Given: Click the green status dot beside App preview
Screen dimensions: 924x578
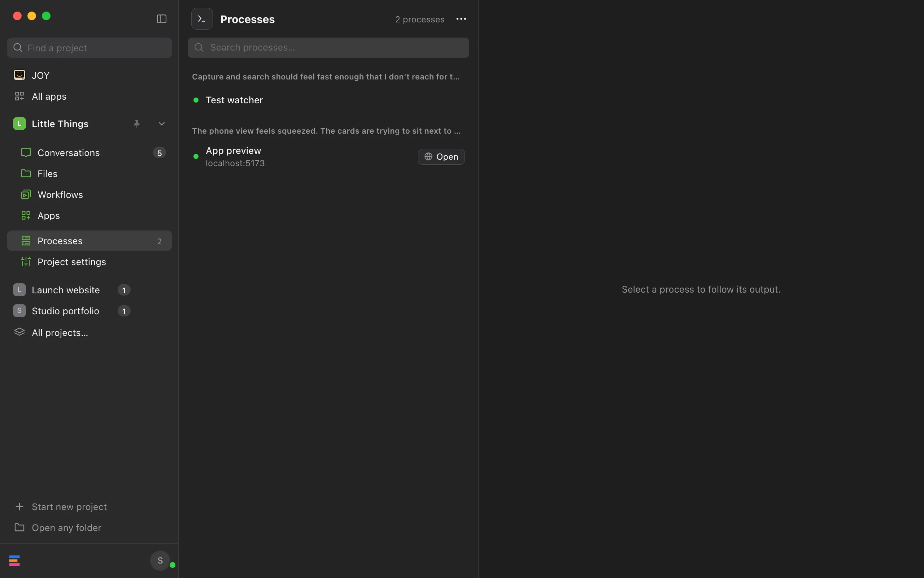Looking at the screenshot, I should tap(196, 156).
